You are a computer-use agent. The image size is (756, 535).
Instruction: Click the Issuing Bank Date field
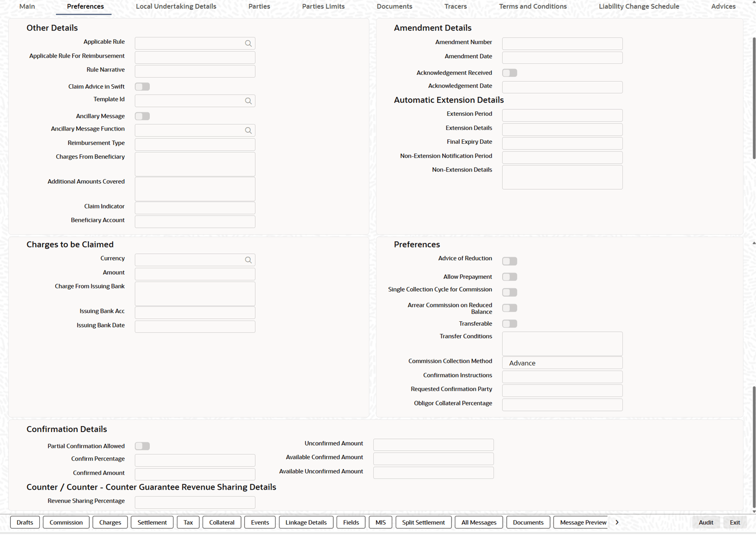click(x=195, y=327)
